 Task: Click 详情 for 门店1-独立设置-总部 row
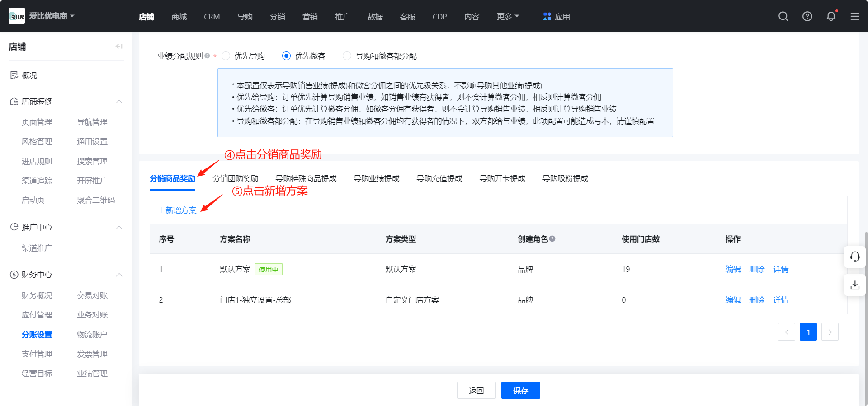pos(781,300)
